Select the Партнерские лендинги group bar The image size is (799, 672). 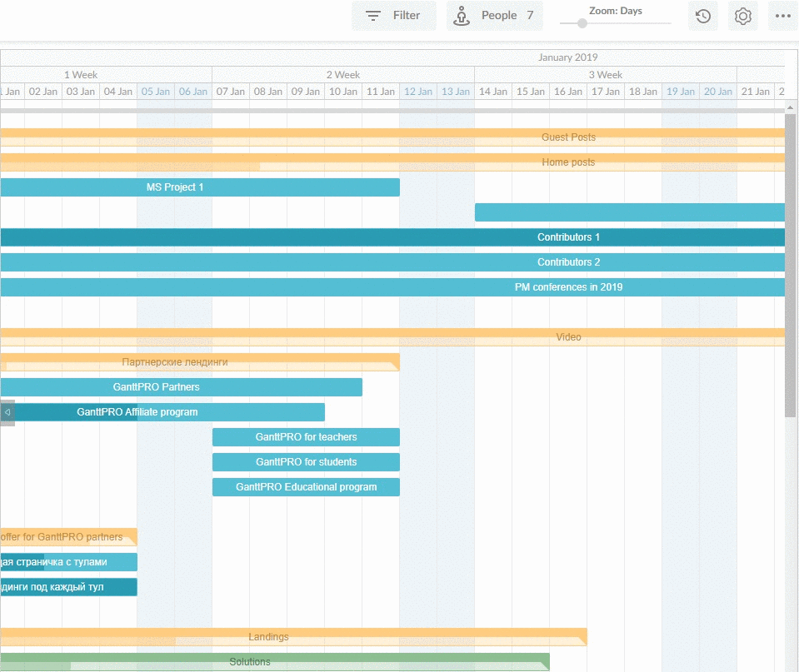coord(200,362)
